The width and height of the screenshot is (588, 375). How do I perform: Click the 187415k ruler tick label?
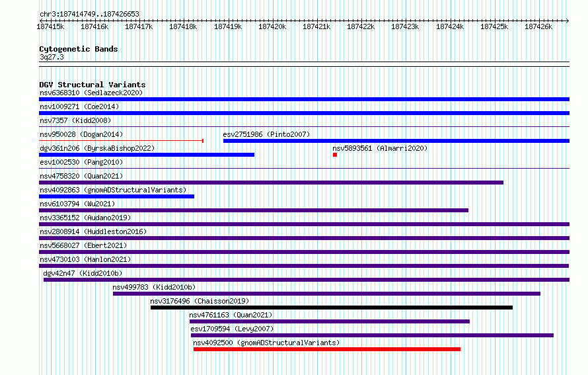pos(50,26)
